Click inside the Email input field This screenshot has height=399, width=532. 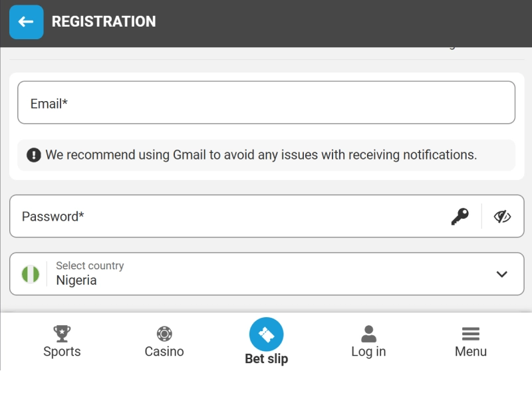pyautogui.click(x=266, y=102)
